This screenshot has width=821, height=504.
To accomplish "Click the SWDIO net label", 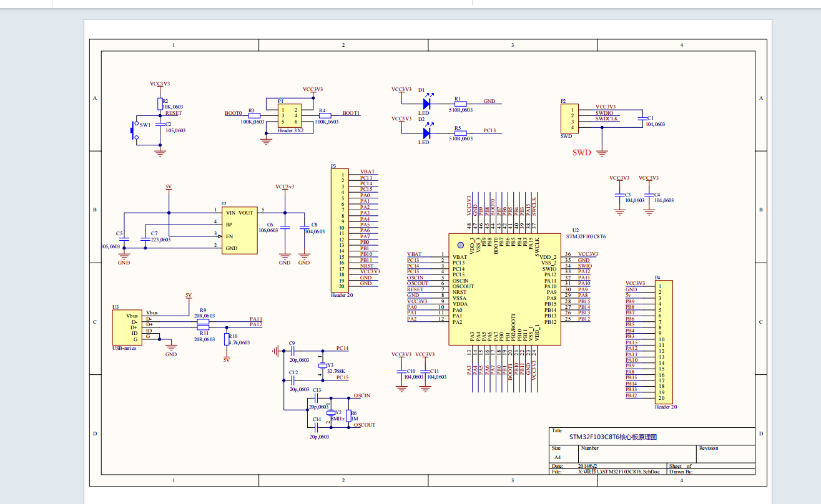I will click(x=604, y=112).
